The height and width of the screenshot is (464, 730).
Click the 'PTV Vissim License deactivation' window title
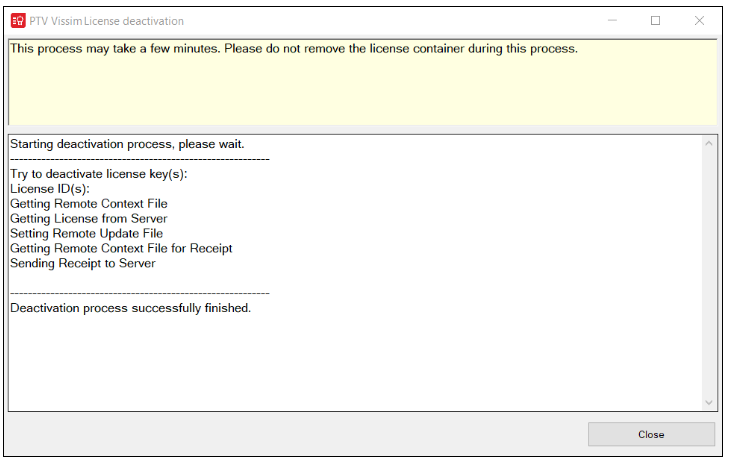[107, 21]
